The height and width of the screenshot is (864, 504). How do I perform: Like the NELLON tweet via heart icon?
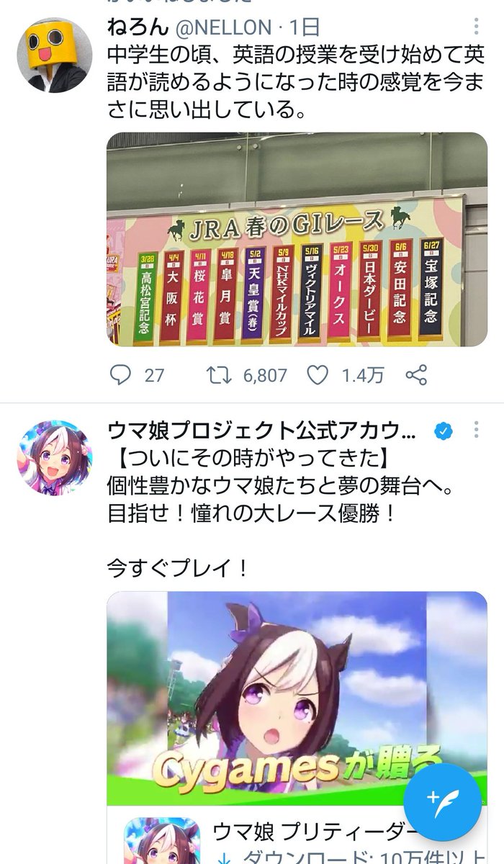(344, 374)
